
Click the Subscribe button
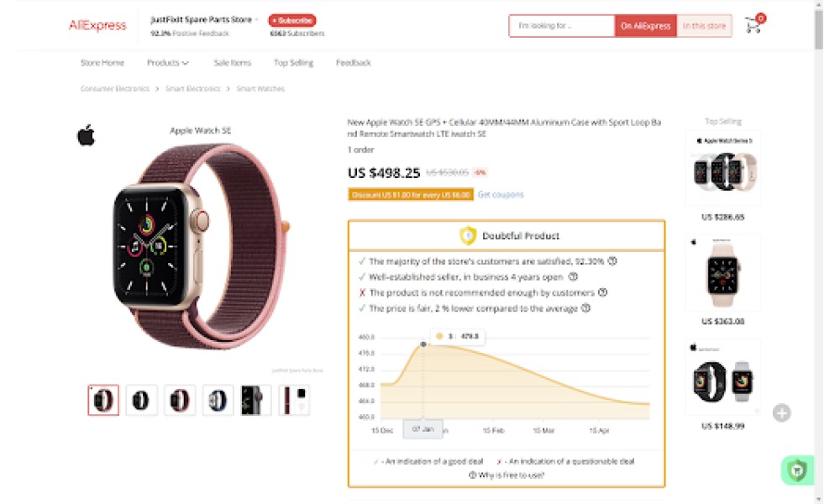292,20
